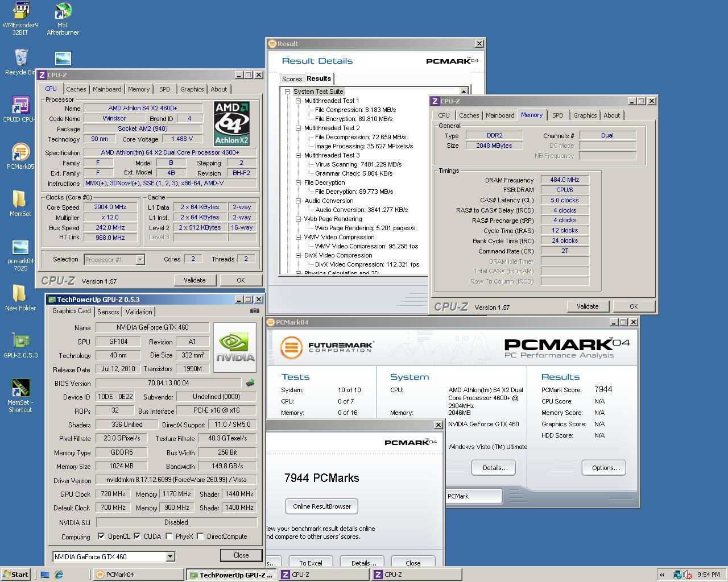Image resolution: width=728 pixels, height=582 pixels.
Task: Enable the DirectCompute checkbox
Action: click(x=200, y=536)
